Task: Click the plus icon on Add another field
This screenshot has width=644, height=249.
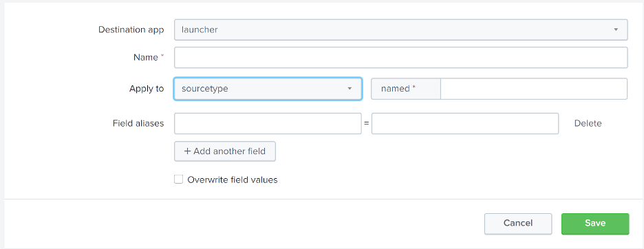Action: [x=187, y=151]
